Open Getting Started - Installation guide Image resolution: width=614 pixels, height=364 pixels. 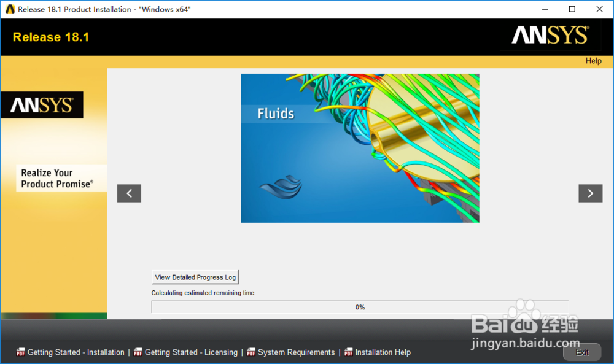(76, 352)
